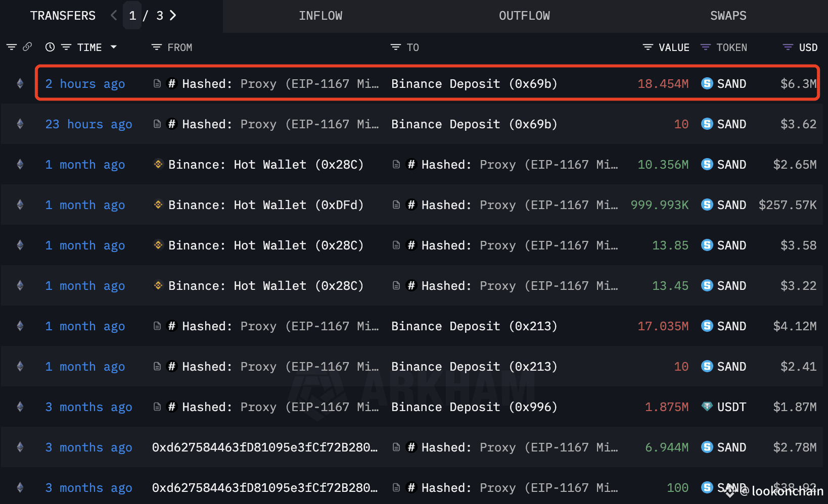Open Hashed: Proxy recipient in the 6.944M row
The height and width of the screenshot is (504, 828).
(x=520, y=447)
